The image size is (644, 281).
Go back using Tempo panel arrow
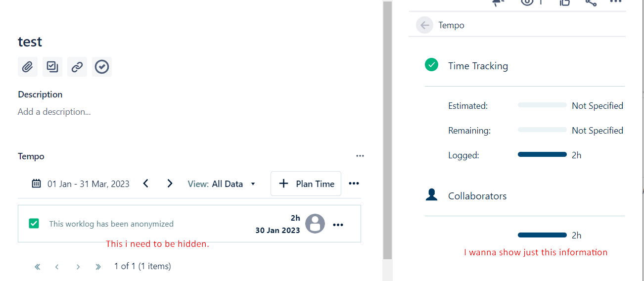[x=424, y=25]
